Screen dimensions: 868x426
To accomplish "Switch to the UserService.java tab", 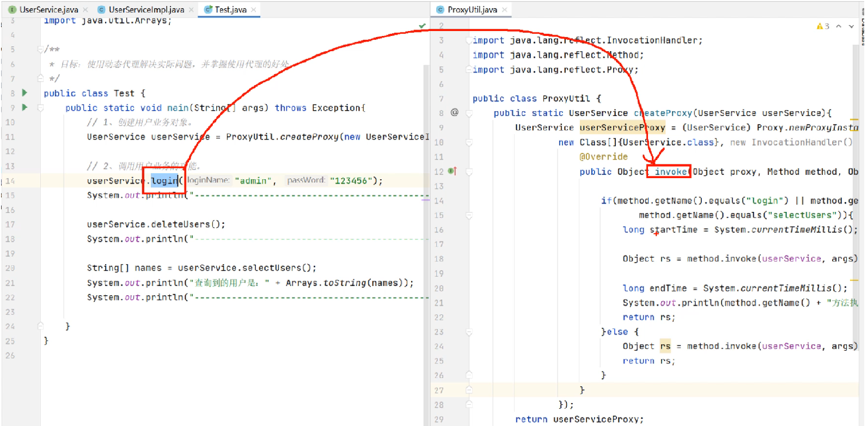I will tap(48, 10).
